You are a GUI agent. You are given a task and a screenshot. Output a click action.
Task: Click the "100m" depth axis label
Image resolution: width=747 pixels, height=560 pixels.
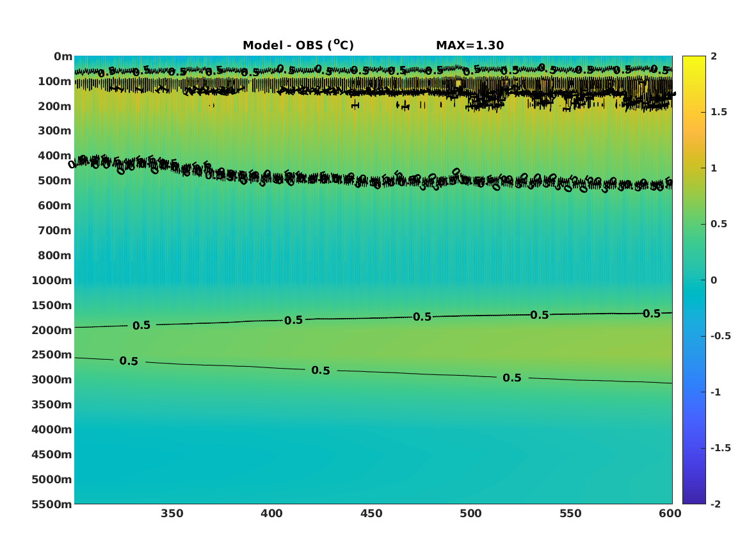[55, 81]
